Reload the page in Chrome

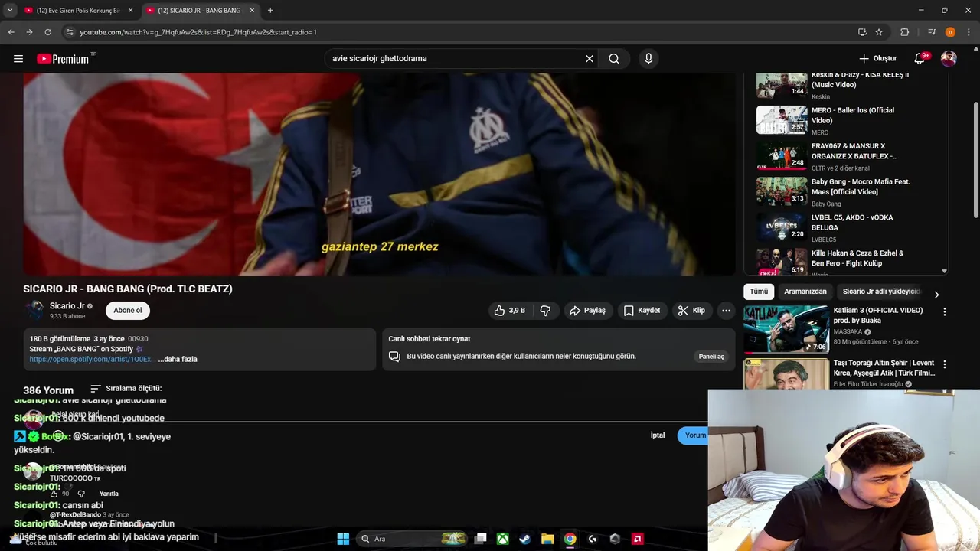pyautogui.click(x=47, y=32)
